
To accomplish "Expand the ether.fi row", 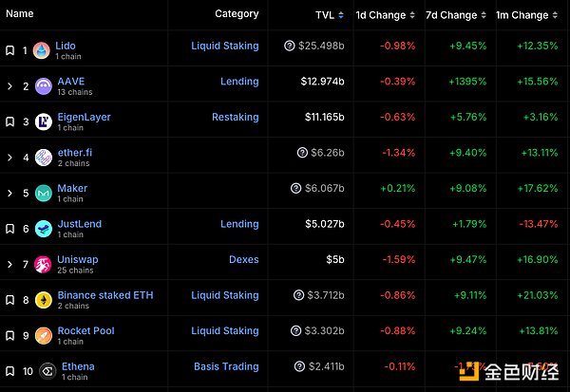I will click(10, 158).
